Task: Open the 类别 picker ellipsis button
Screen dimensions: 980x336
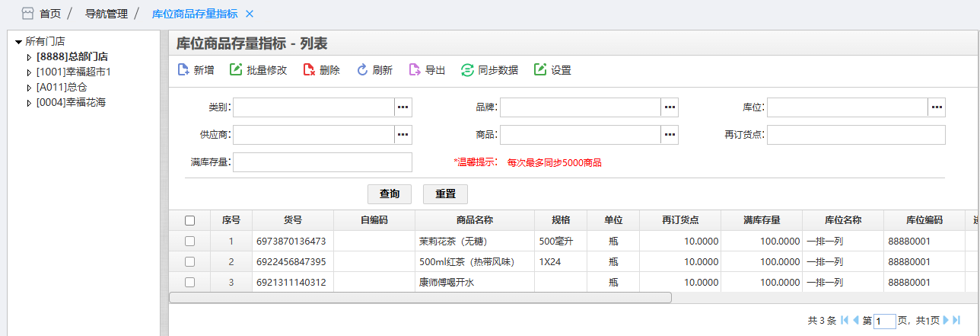Action: tap(402, 107)
